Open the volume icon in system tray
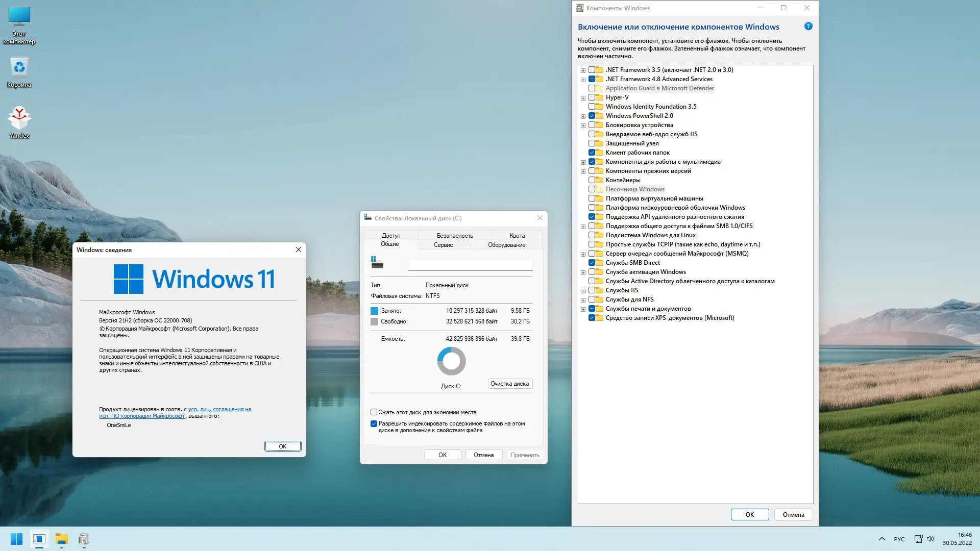Screen dimensions: 980x551 tap(930, 539)
